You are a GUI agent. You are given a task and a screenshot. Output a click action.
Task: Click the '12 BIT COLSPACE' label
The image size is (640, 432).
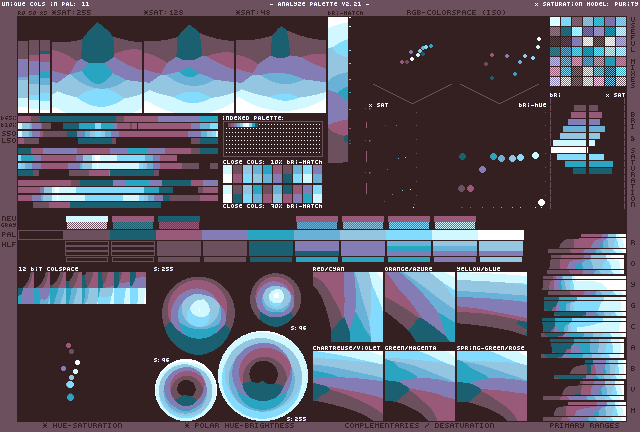(x=48, y=269)
